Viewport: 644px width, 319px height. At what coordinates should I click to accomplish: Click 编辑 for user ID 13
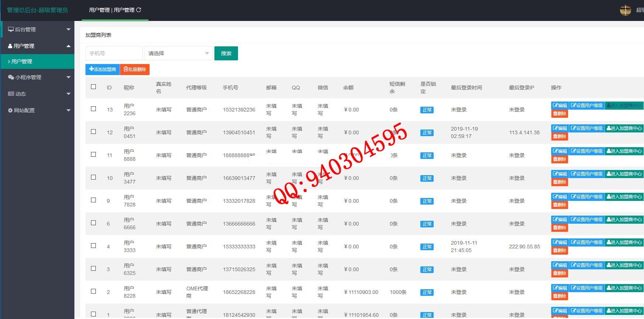point(560,106)
